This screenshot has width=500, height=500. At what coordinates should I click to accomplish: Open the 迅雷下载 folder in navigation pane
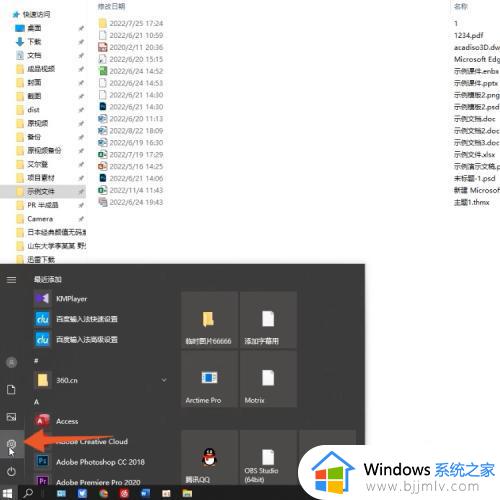click(x=41, y=260)
